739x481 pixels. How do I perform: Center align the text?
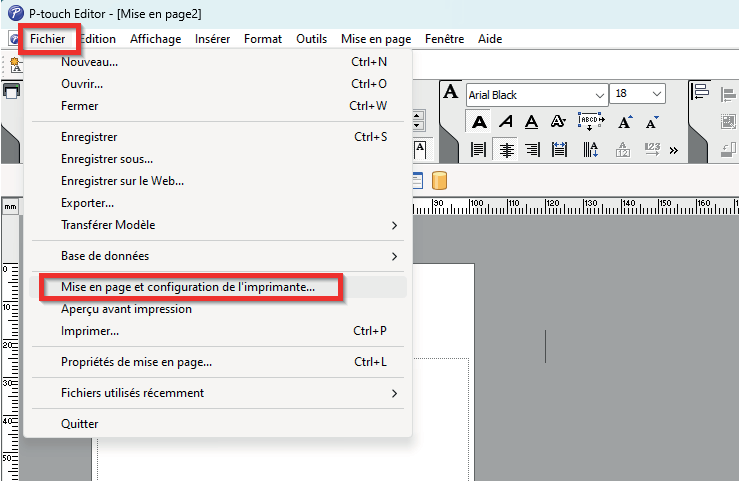(506, 150)
